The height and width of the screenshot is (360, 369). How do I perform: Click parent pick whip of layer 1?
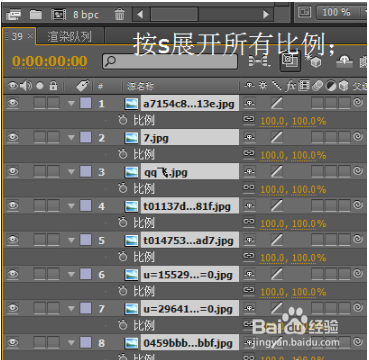[358, 103]
